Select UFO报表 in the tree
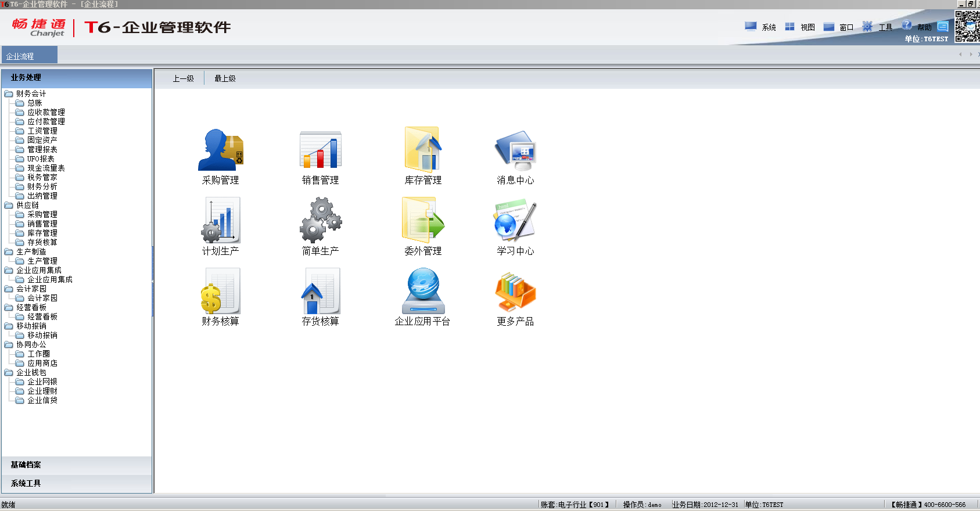 [41, 159]
